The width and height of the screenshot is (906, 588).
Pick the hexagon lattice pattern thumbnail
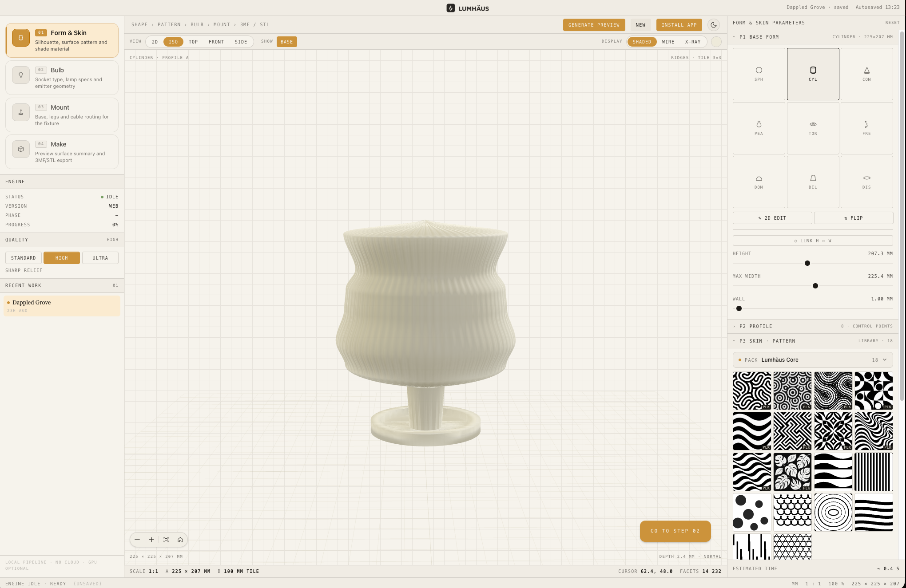tap(792, 547)
